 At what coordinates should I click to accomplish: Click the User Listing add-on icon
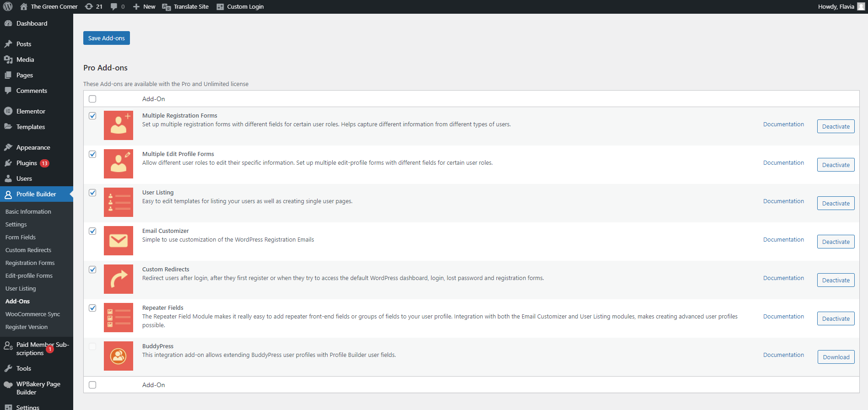119,202
